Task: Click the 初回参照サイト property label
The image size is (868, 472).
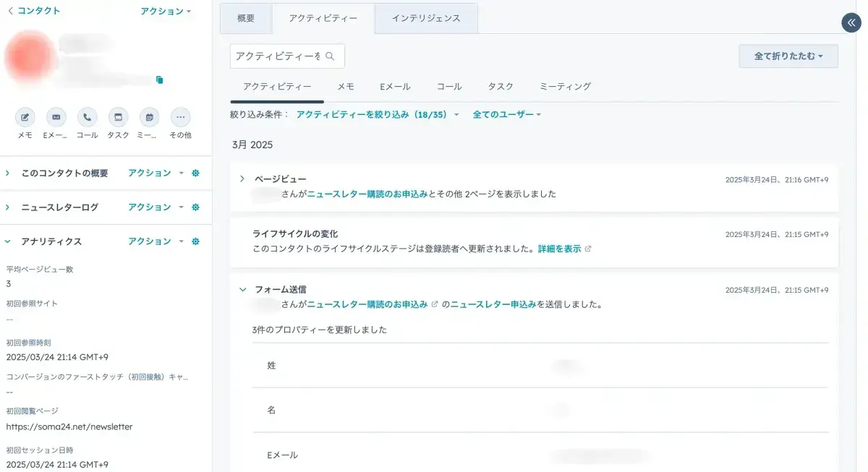Action: 32,304
